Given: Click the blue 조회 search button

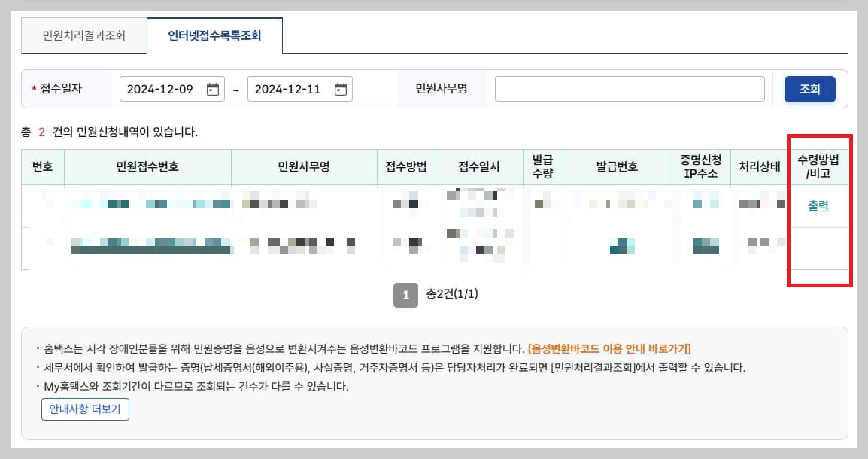Looking at the screenshot, I should pyautogui.click(x=809, y=88).
